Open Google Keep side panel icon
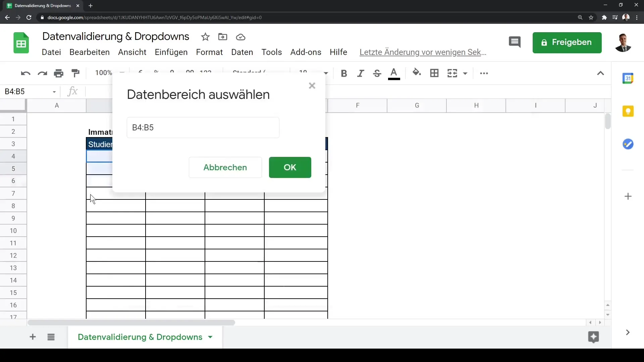The width and height of the screenshot is (644, 362). pyautogui.click(x=628, y=111)
